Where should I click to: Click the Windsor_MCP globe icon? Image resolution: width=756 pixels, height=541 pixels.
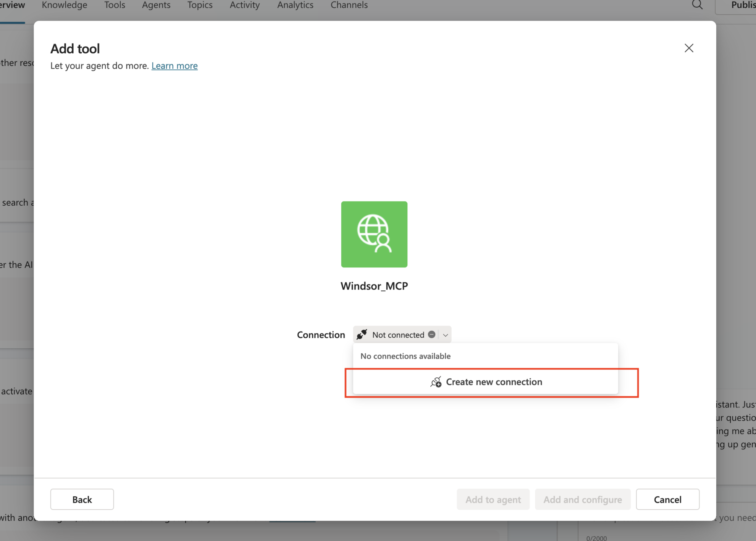click(x=374, y=234)
